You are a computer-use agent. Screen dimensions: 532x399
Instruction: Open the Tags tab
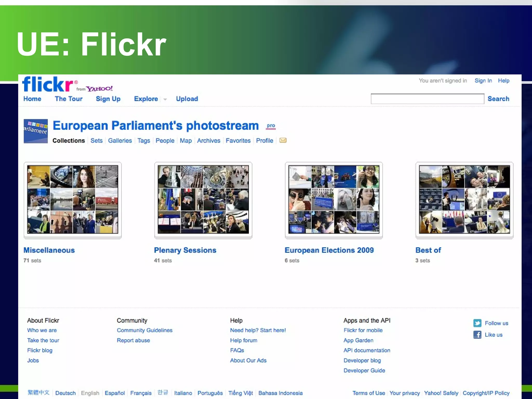[x=144, y=141]
